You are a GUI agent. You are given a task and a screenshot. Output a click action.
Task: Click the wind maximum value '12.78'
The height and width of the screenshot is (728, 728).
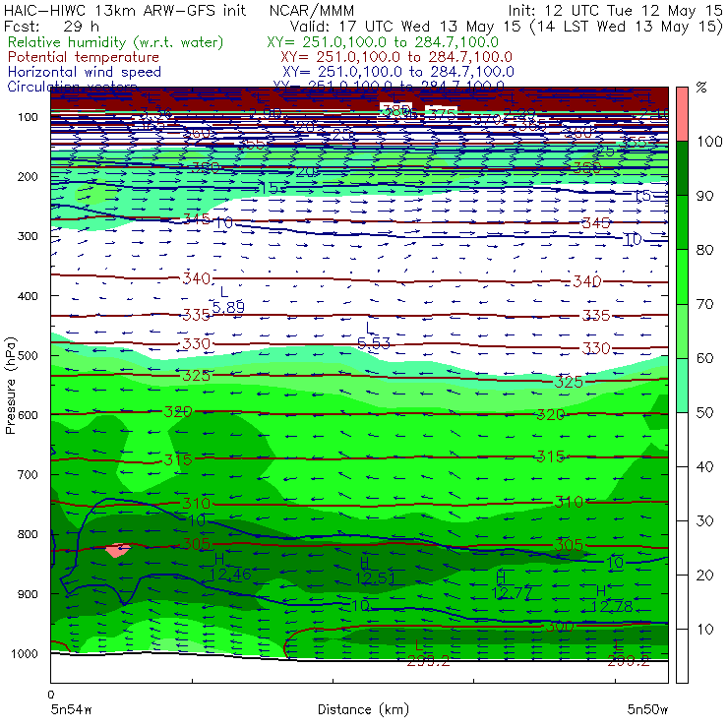tap(612, 606)
